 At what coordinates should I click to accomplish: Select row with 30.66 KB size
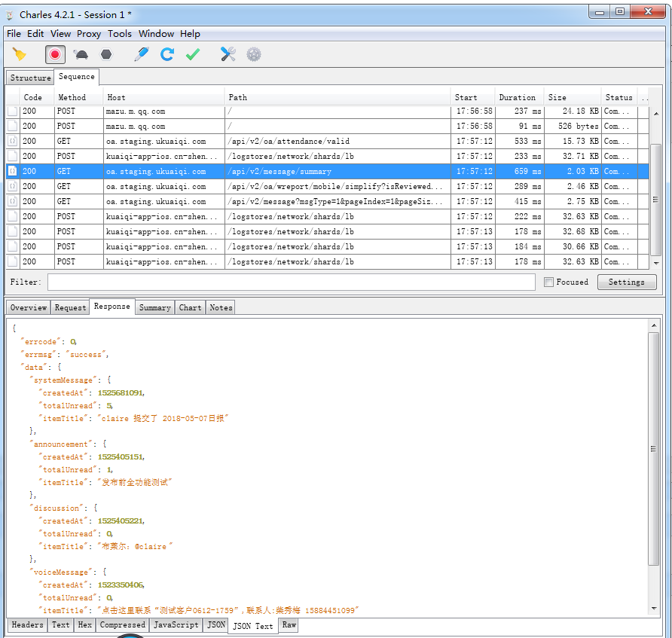(328, 246)
